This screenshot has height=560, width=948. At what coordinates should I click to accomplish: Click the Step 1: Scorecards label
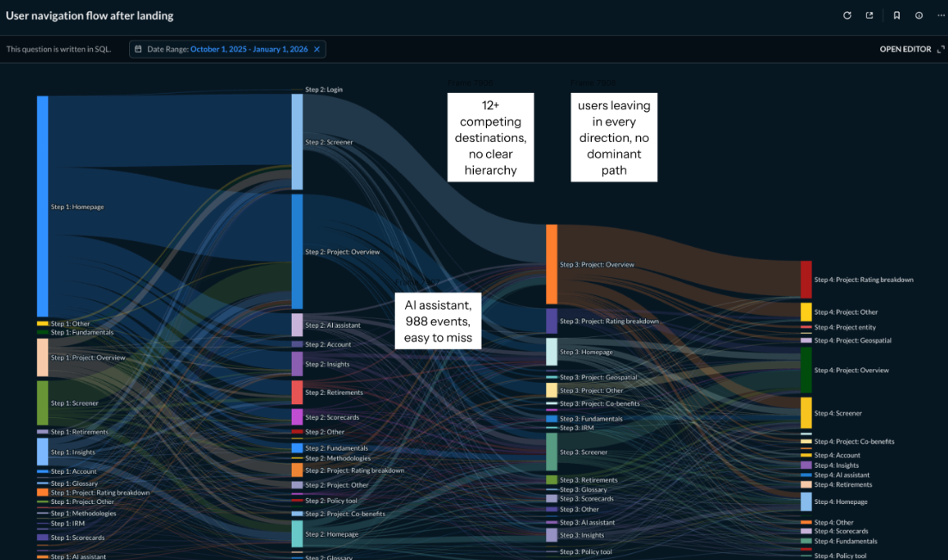pos(77,537)
